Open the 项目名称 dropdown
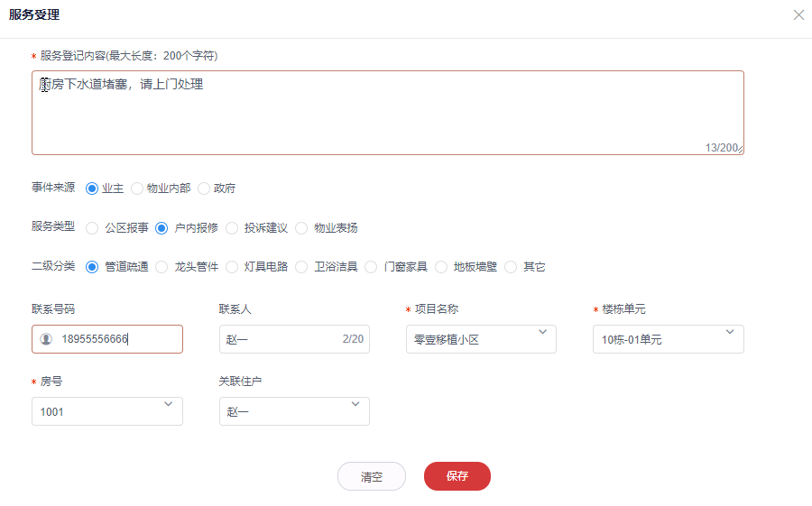 click(x=481, y=339)
